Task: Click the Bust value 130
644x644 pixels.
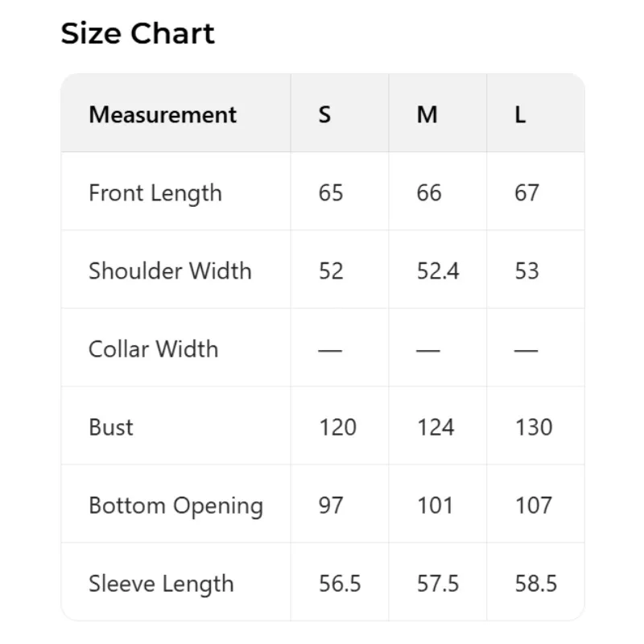Action: pos(534,427)
